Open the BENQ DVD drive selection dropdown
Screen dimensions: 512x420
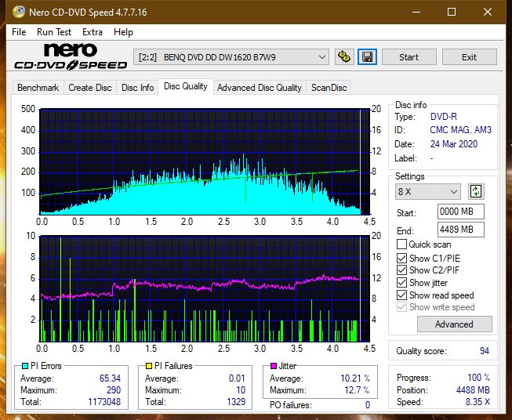(231, 57)
